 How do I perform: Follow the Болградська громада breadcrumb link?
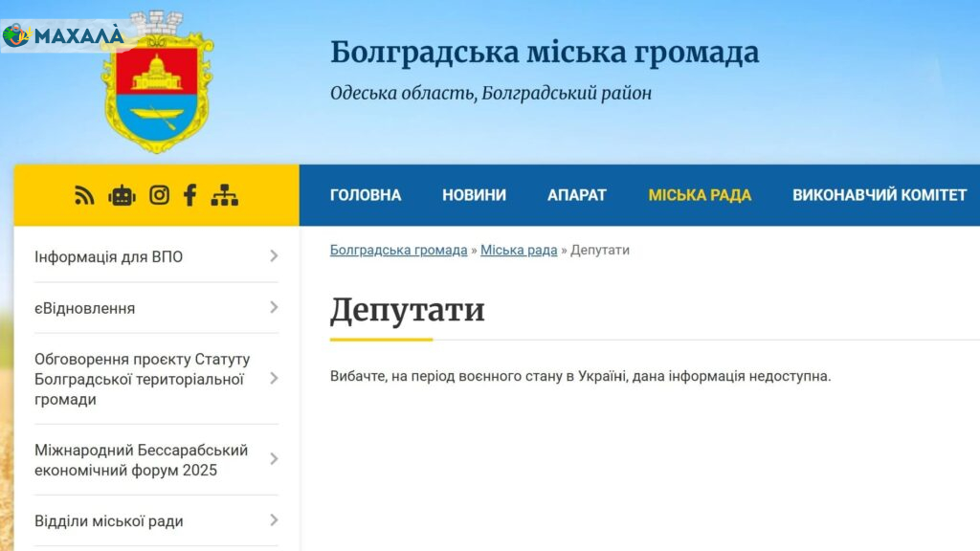tap(398, 250)
